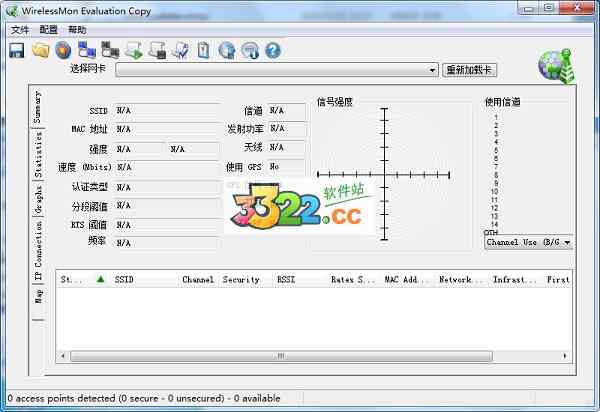Click the blue checkmark options icon

pos(180,50)
